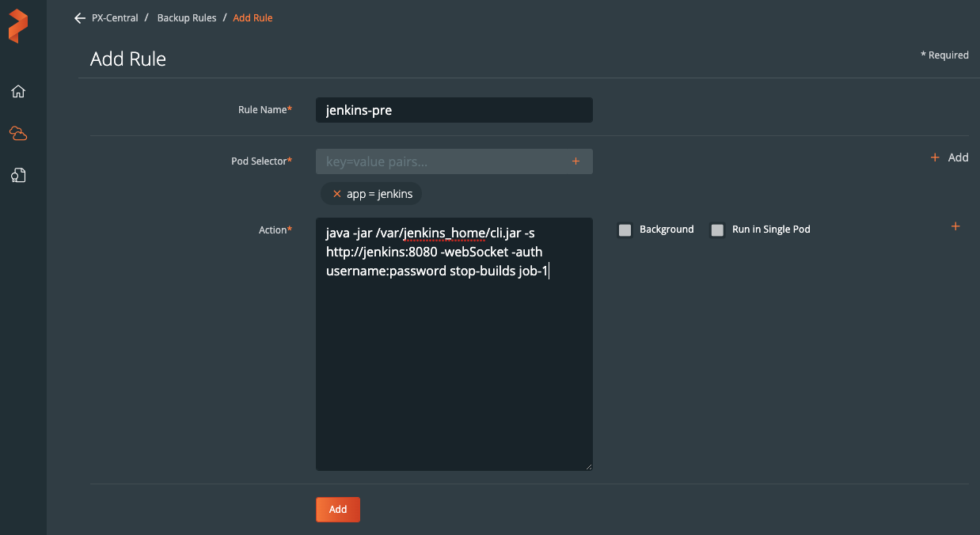The image size is (980, 535).
Task: Navigate to Backup Rules in the breadcrumb
Action: point(187,18)
